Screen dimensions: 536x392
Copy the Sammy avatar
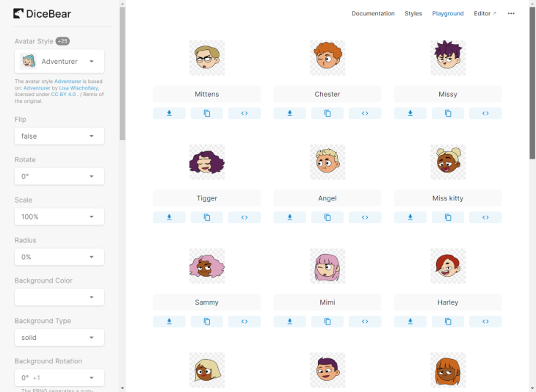click(x=207, y=322)
